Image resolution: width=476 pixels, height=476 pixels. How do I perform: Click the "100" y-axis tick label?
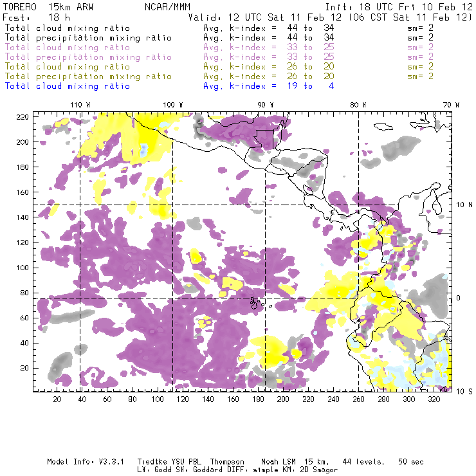(x=23, y=268)
